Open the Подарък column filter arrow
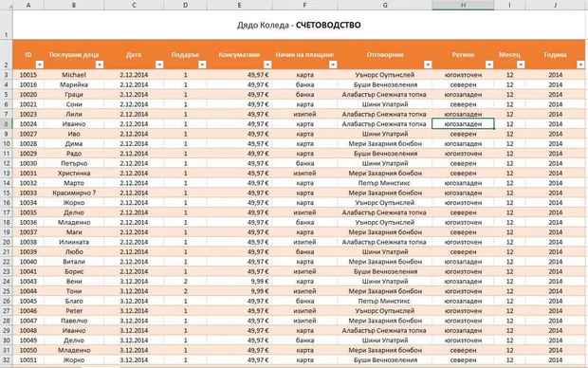588x368 pixels. pos(202,64)
